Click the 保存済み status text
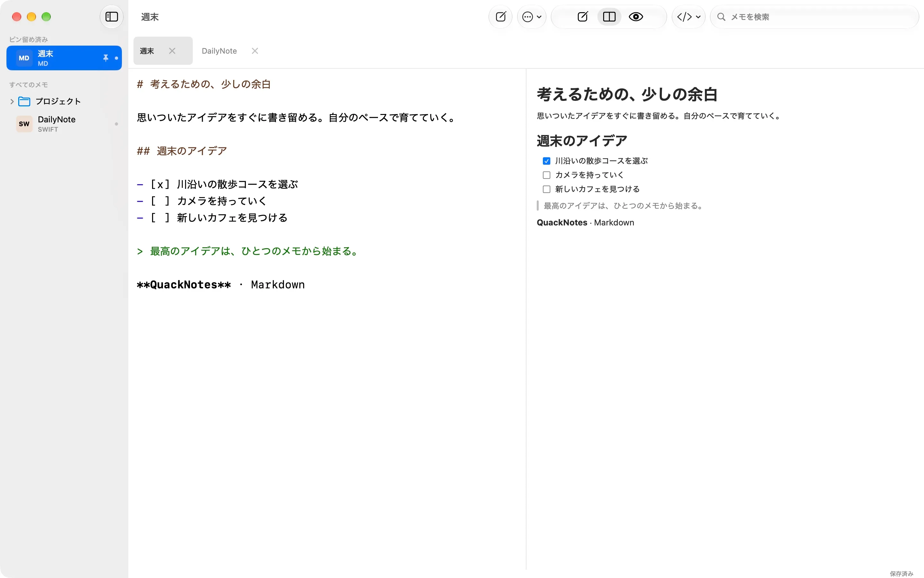Image resolution: width=924 pixels, height=578 pixels. tap(901, 574)
